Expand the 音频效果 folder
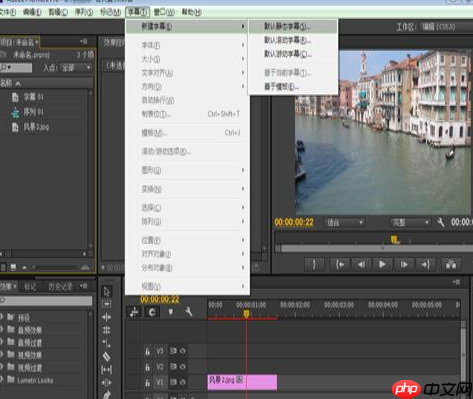Image resolution: width=473 pixels, height=399 pixels. coord(2,329)
